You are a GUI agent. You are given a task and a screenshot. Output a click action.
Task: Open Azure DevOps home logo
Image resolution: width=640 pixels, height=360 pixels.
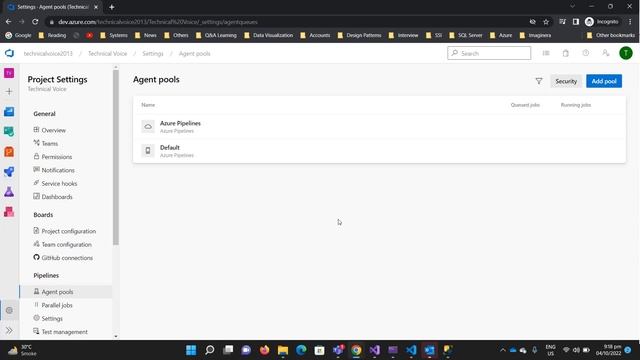coord(9,53)
